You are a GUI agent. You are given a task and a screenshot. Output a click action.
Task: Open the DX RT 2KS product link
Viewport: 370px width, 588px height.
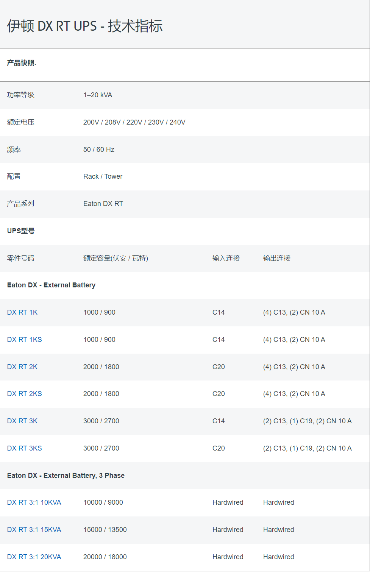25,394
